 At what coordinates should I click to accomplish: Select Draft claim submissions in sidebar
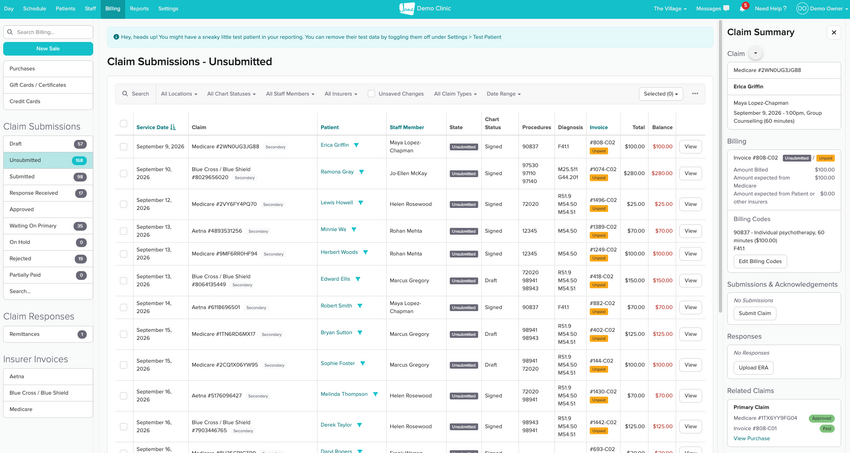[x=48, y=144]
